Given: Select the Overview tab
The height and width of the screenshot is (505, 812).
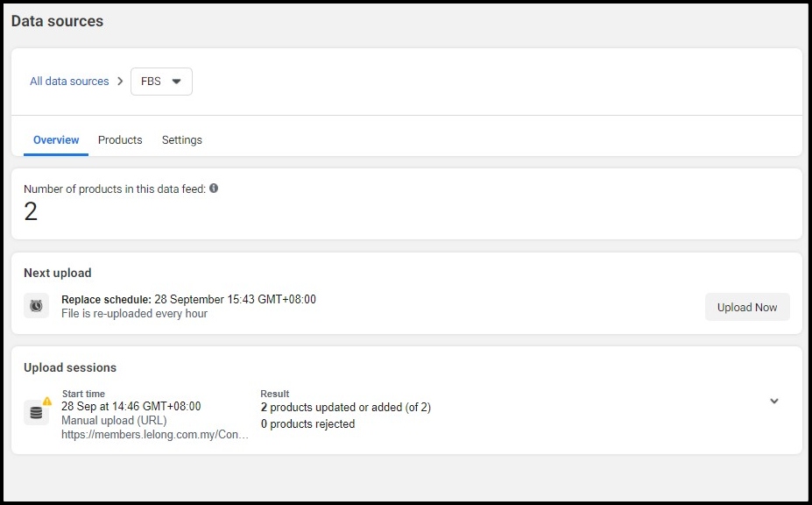Looking at the screenshot, I should point(56,140).
